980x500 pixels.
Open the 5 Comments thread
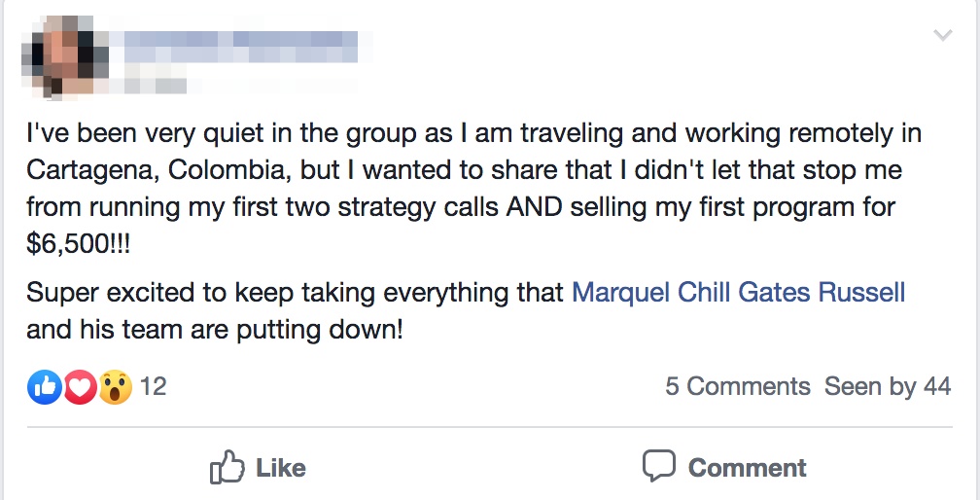click(737, 387)
